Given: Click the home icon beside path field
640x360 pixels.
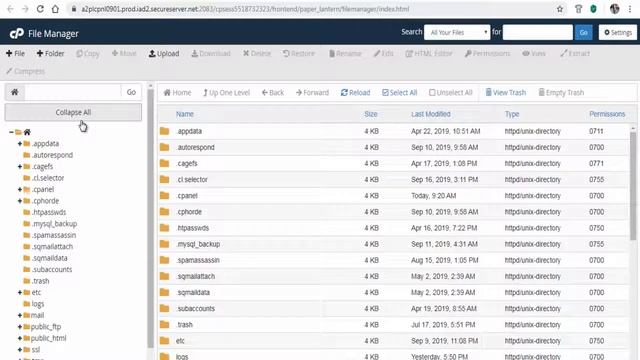Looking at the screenshot, I should tap(15, 92).
